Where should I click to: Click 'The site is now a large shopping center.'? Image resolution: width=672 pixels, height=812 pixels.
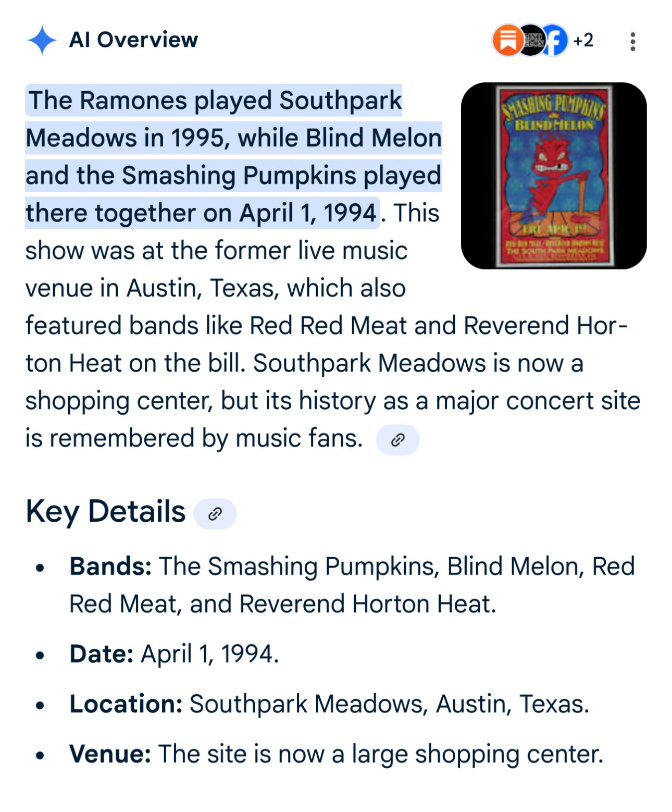(381, 755)
